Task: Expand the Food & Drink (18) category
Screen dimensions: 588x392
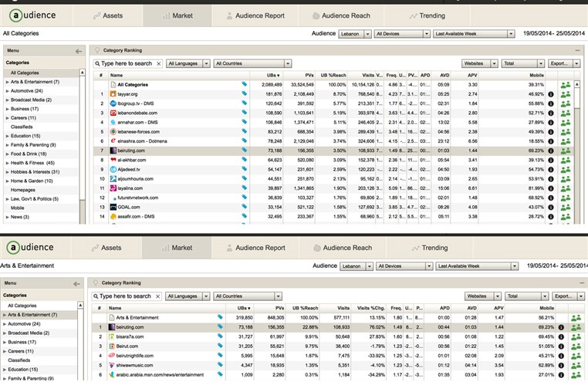Action: 7,154
